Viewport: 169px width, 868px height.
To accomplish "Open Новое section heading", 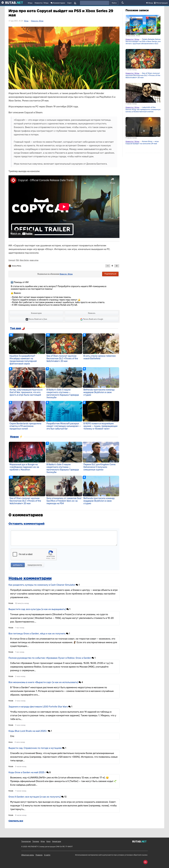I will click(14, 437).
